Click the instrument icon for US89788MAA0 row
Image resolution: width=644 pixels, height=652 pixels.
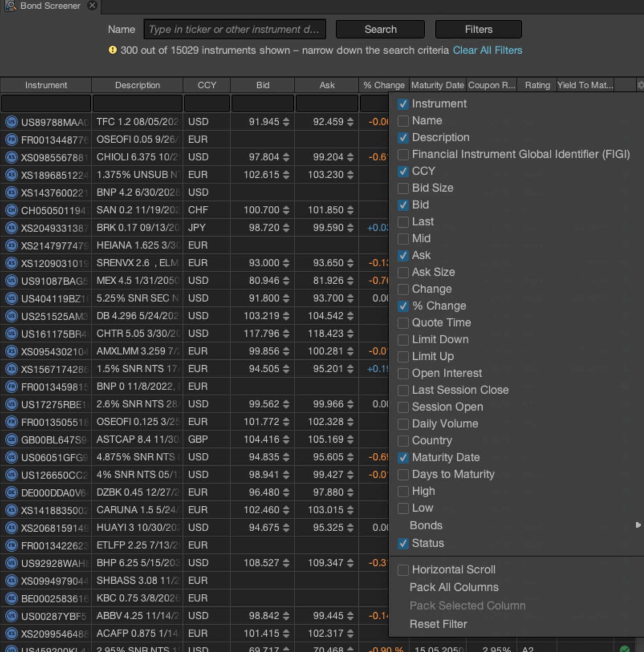12,122
